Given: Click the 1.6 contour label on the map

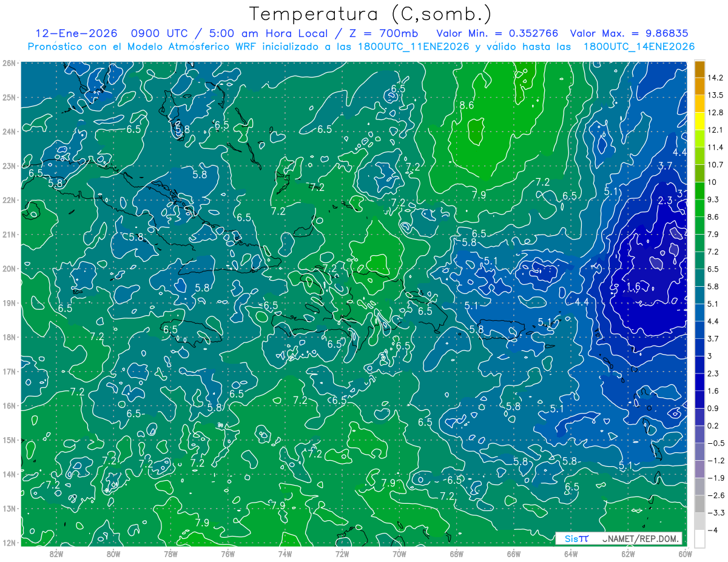Looking at the screenshot, I should pyautogui.click(x=633, y=286).
